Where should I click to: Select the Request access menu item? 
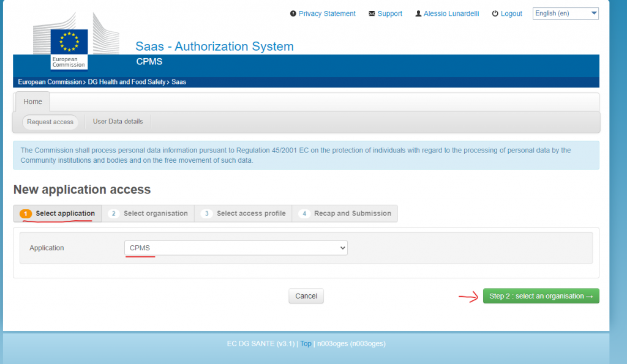coord(50,122)
